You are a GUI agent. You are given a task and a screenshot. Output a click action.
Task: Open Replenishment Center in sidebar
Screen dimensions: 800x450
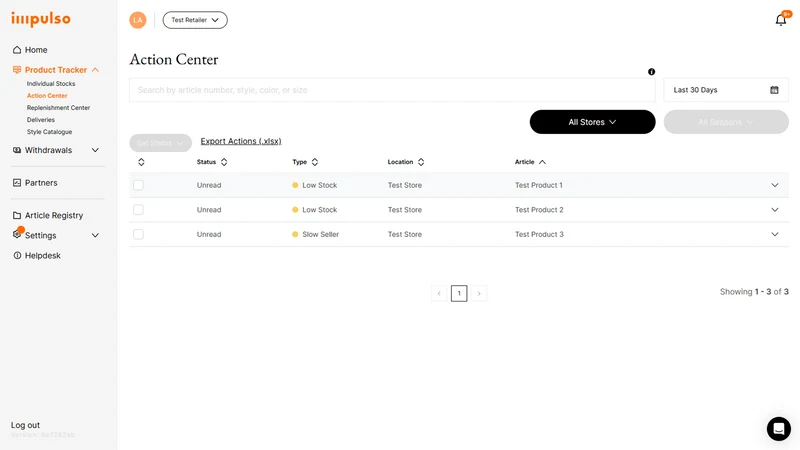pos(58,108)
